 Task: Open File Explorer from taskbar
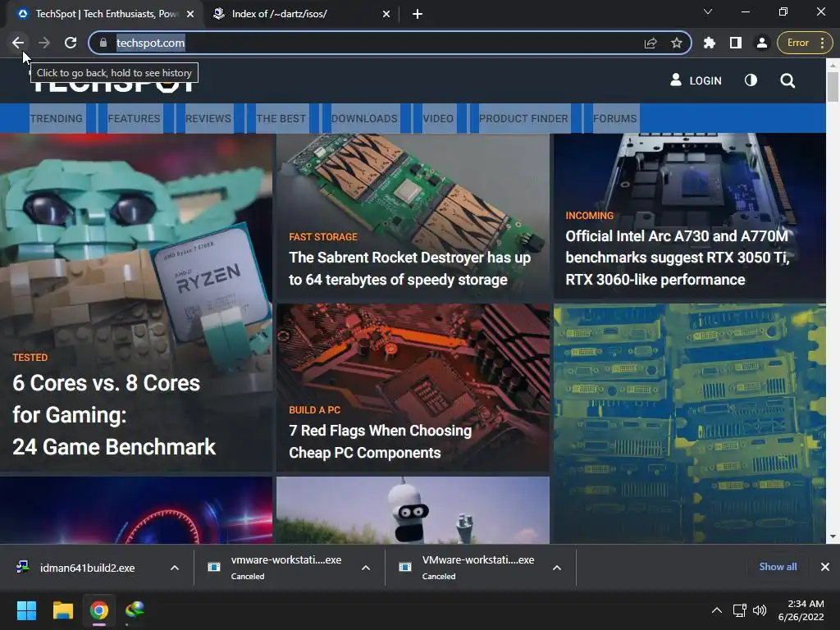coord(62,610)
